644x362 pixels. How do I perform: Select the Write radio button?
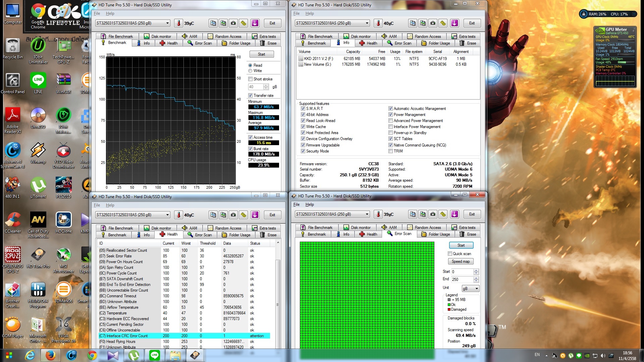[250, 71]
